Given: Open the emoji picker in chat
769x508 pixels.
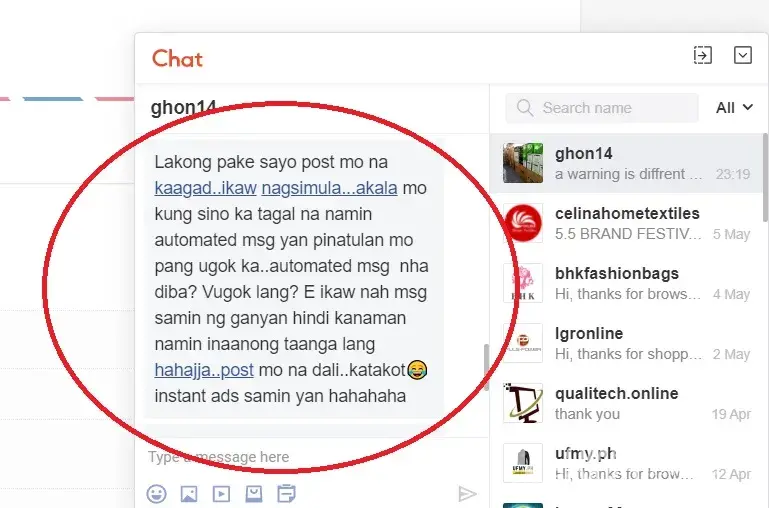Looking at the screenshot, I should pos(156,493).
